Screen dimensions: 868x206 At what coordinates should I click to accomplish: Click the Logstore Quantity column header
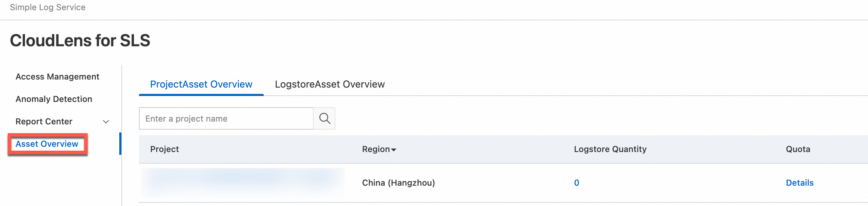click(610, 149)
